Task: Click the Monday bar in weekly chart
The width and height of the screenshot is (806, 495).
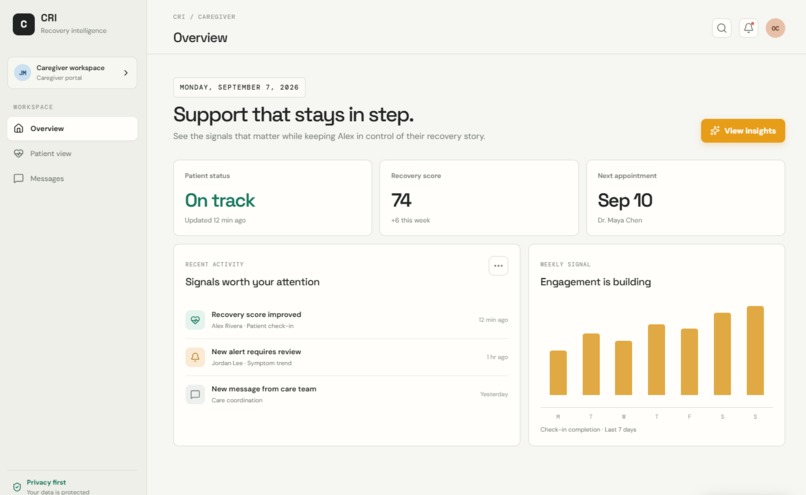Action: 558,373
